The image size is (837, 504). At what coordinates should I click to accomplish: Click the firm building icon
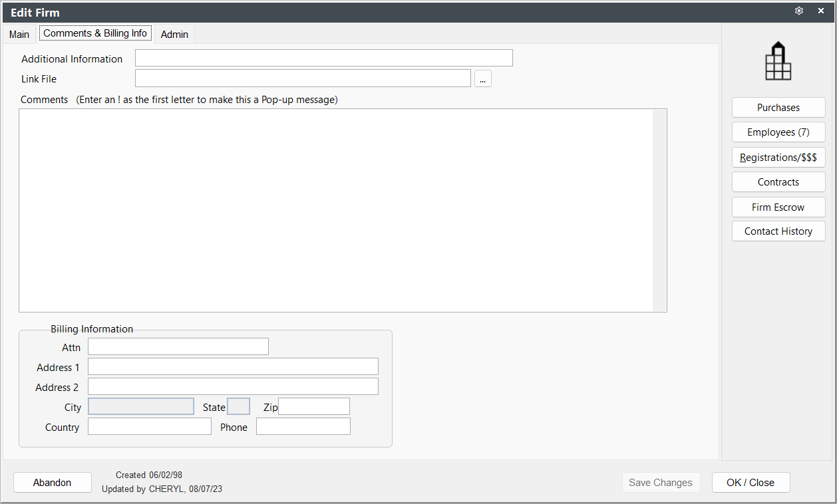click(778, 61)
